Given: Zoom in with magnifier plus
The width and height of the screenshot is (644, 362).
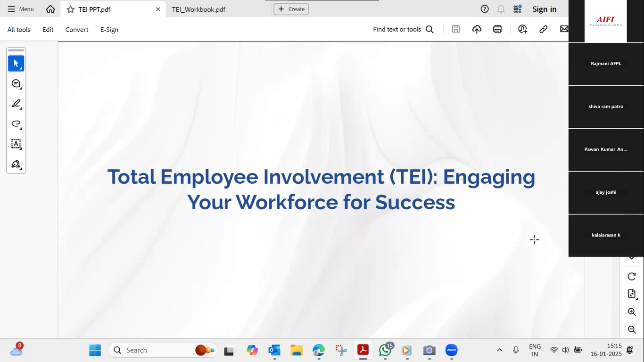Looking at the screenshot, I should pos(632,312).
